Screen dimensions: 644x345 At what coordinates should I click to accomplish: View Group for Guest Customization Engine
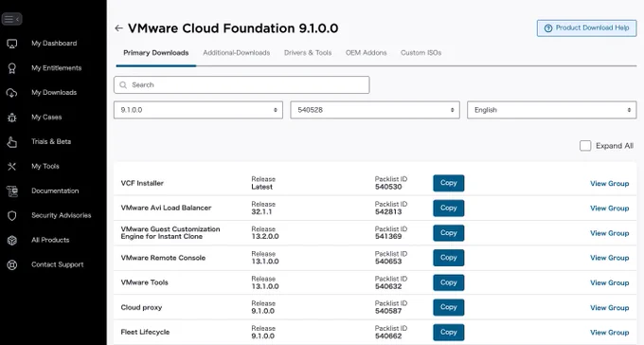click(610, 233)
